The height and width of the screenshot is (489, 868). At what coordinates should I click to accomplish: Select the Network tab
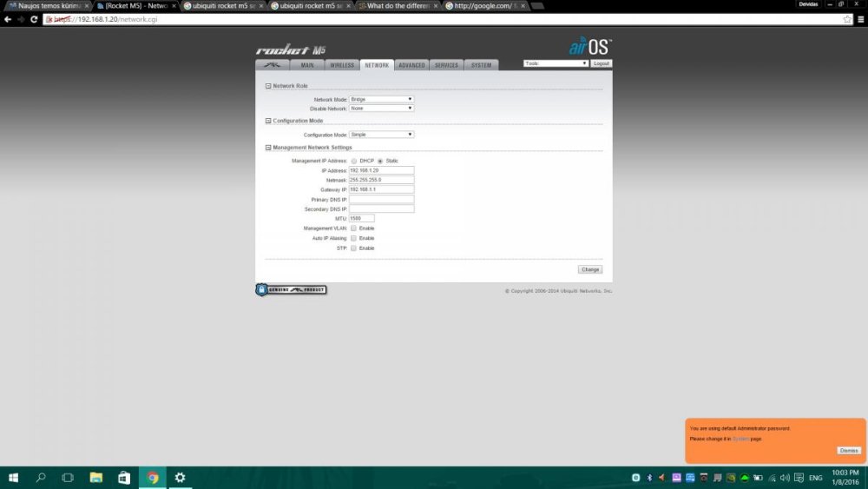(377, 65)
